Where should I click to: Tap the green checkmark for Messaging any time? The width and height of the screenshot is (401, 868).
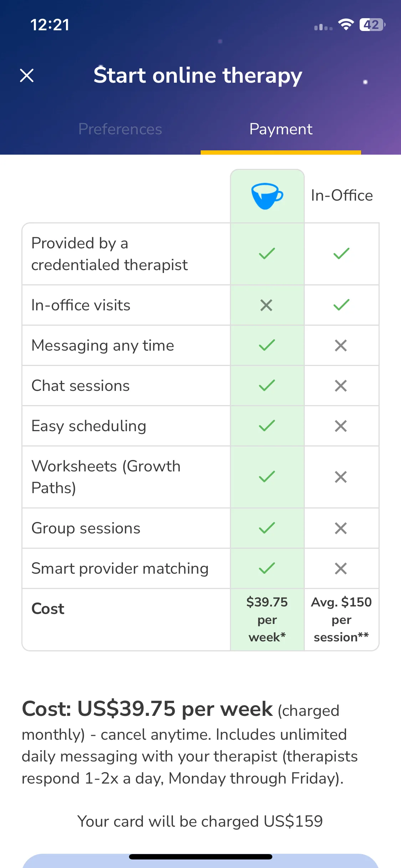267,345
